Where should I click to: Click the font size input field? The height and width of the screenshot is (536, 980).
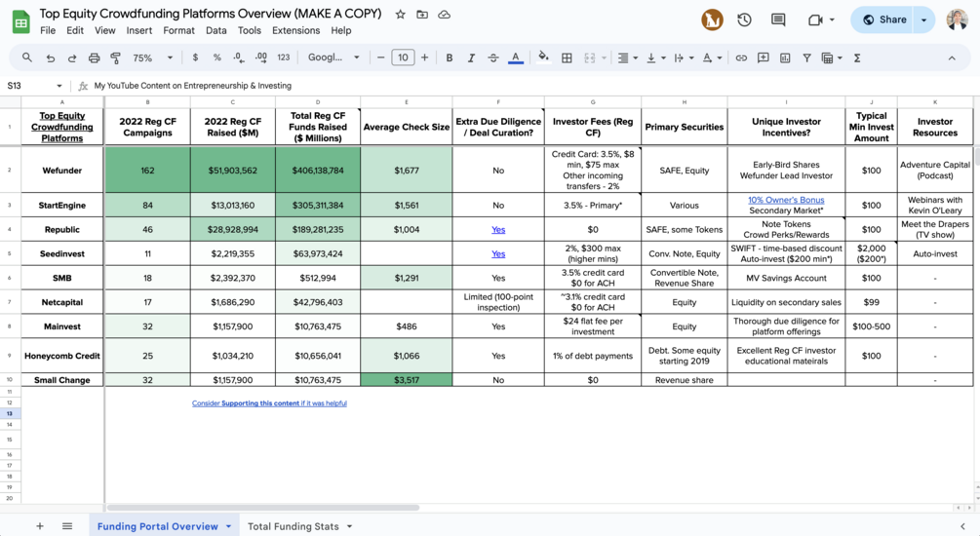pos(403,57)
